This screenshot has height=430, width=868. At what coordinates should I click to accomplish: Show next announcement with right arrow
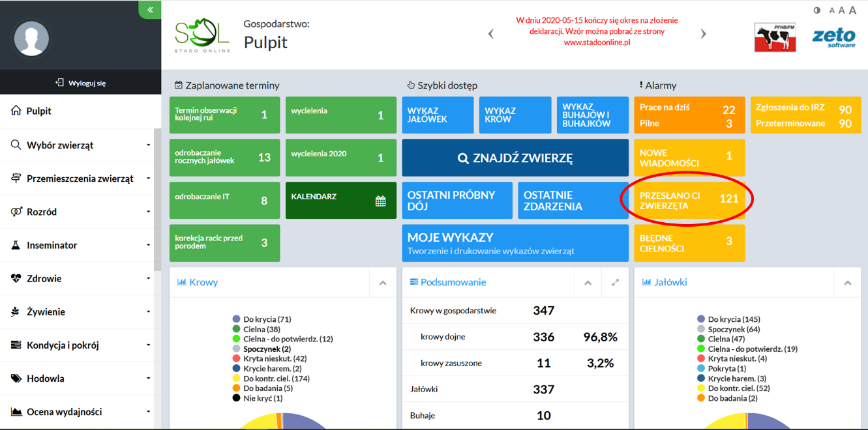point(703,34)
